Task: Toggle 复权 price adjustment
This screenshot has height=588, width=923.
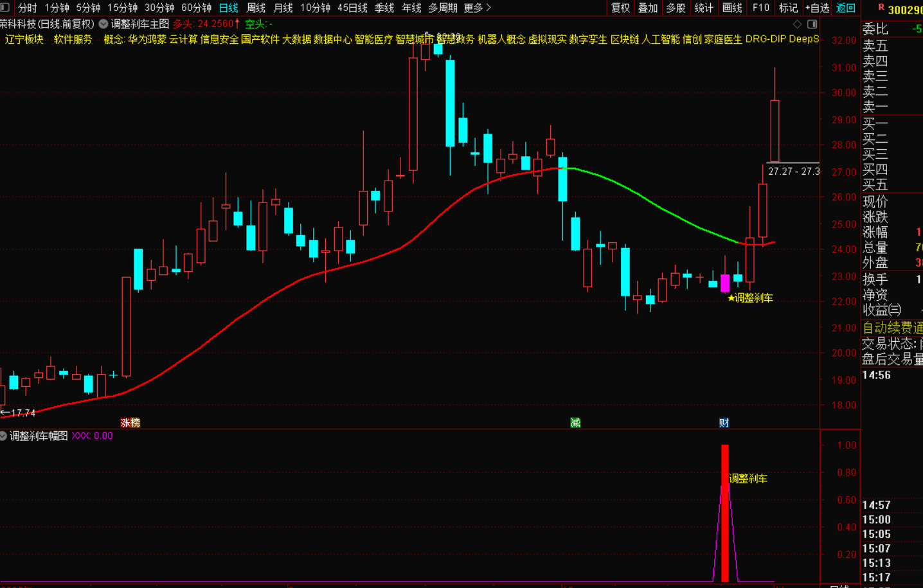Action: (x=620, y=8)
